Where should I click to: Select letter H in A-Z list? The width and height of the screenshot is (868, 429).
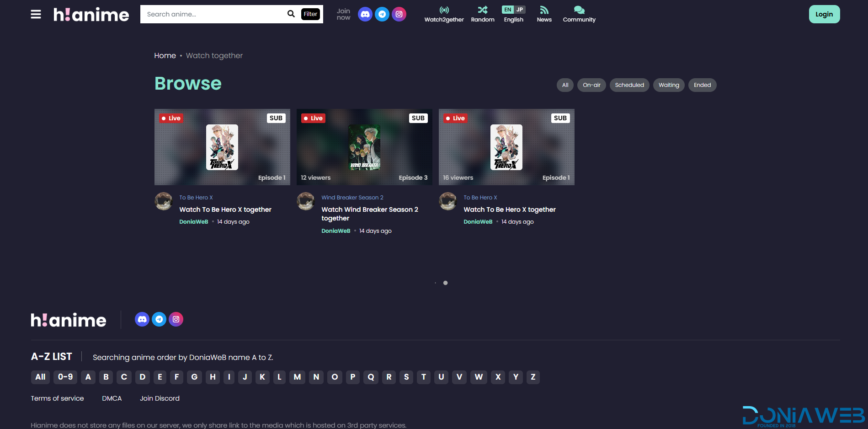click(213, 377)
